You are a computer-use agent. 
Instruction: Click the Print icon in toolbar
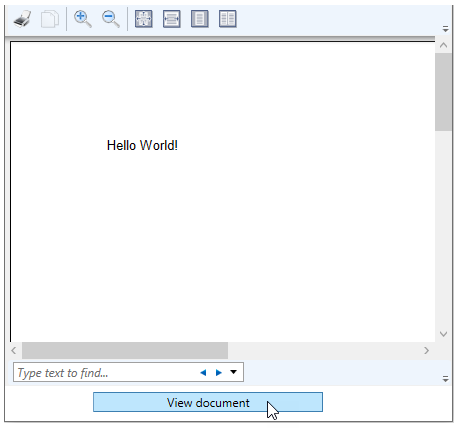tap(23, 19)
